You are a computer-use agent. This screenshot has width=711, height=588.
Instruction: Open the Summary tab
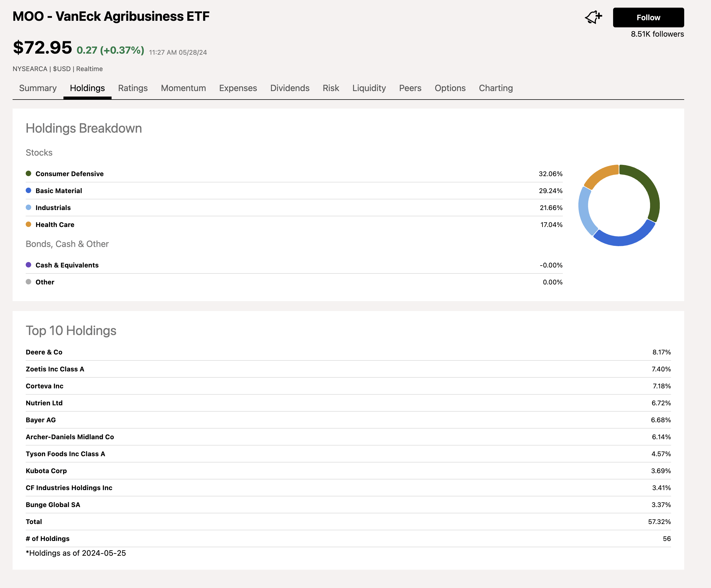[x=38, y=88]
